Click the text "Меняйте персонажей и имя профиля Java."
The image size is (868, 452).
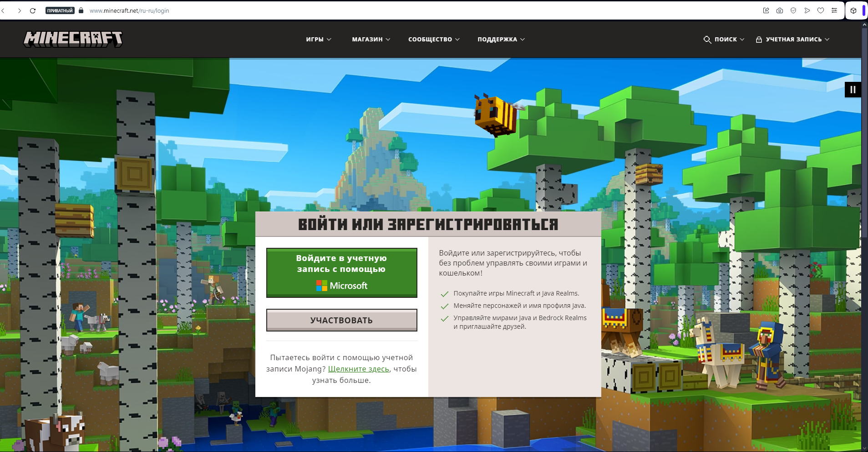(x=520, y=306)
